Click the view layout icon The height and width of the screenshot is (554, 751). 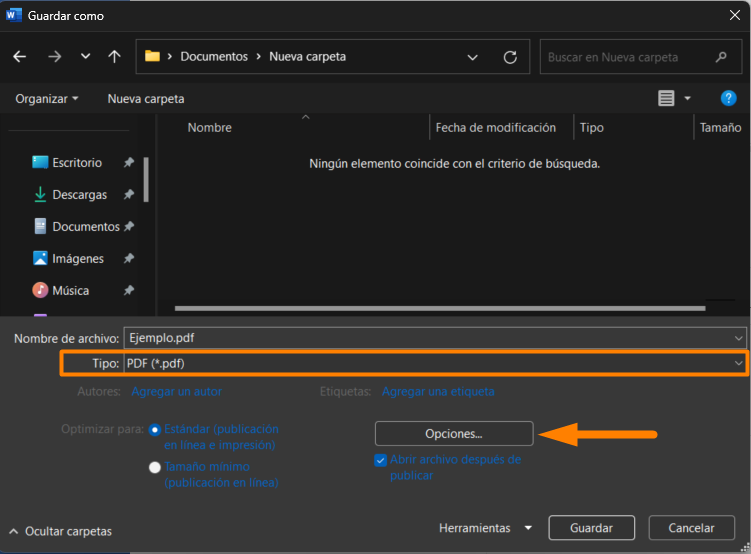coord(667,98)
